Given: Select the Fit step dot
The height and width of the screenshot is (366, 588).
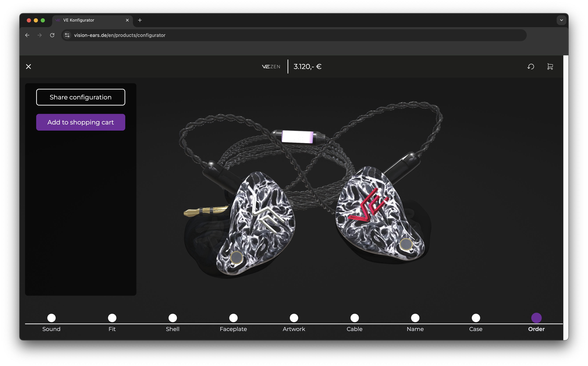Looking at the screenshot, I should [112, 318].
